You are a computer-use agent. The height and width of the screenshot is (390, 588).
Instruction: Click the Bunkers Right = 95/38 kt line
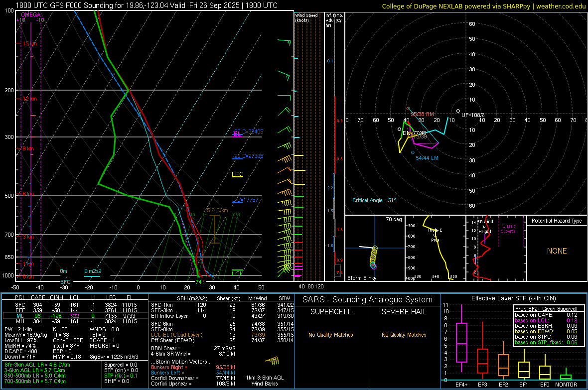pos(193,367)
